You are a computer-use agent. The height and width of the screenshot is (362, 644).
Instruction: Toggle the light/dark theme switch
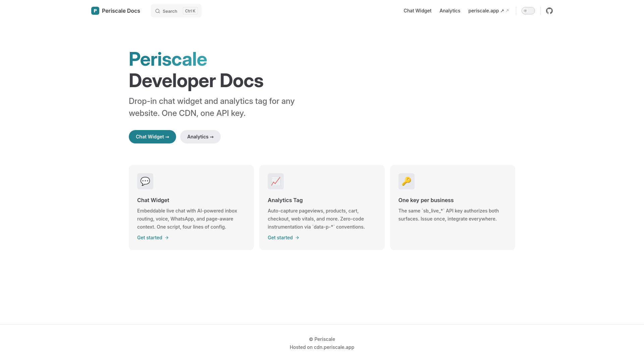coord(528,11)
